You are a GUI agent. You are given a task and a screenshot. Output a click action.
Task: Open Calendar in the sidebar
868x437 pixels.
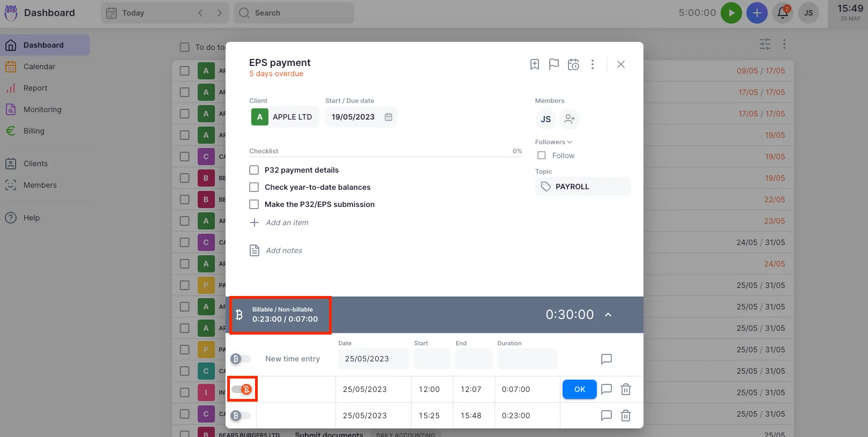point(39,66)
